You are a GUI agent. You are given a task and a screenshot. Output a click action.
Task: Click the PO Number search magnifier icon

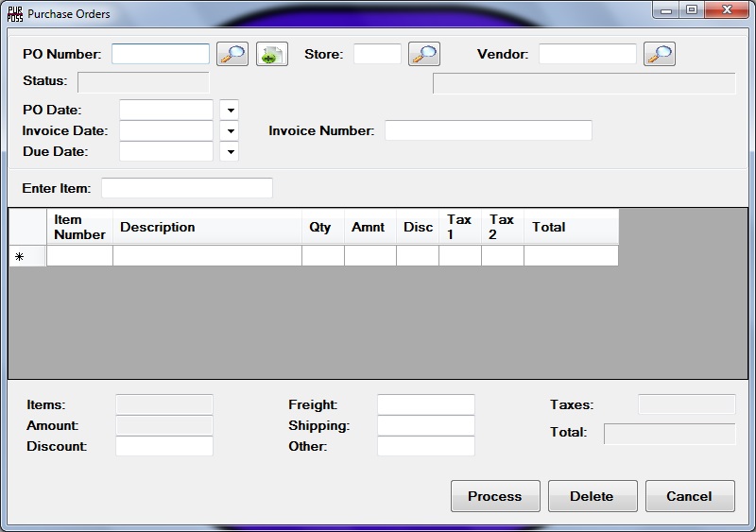pyautogui.click(x=232, y=54)
